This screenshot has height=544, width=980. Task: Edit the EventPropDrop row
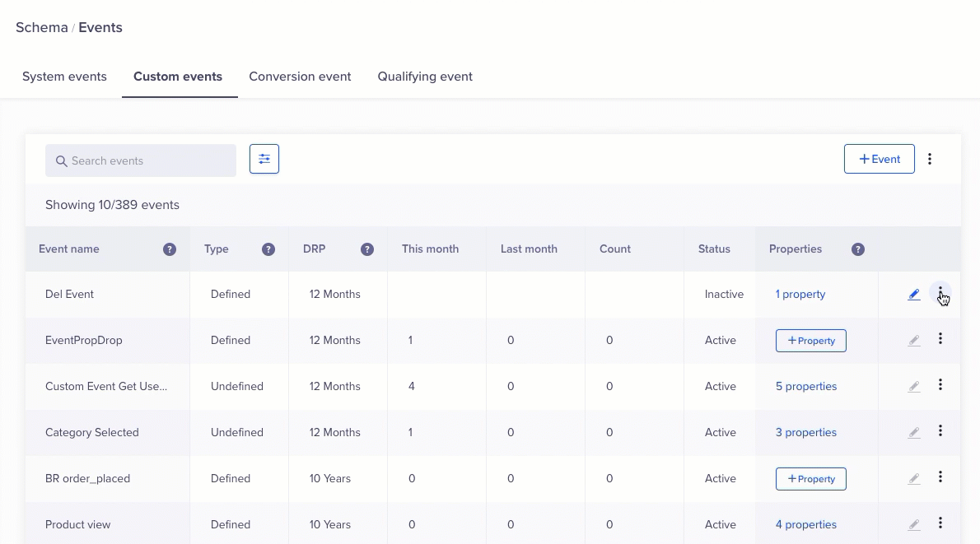[914, 341]
